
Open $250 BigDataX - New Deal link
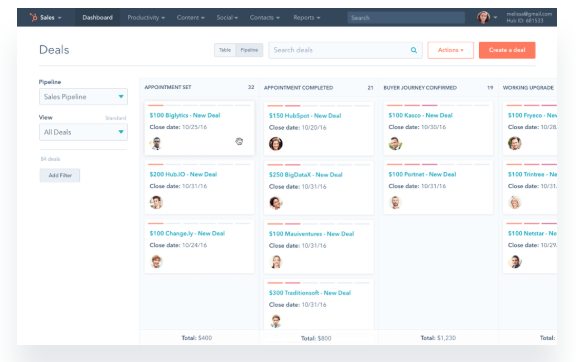(306, 175)
